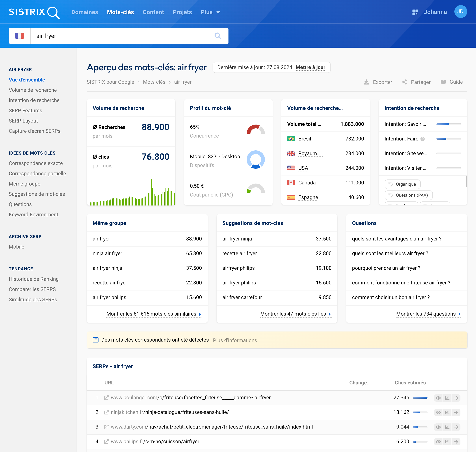Open Historique de Ranking in sidebar
Screen dimensions: 476x452
[x=34, y=279]
